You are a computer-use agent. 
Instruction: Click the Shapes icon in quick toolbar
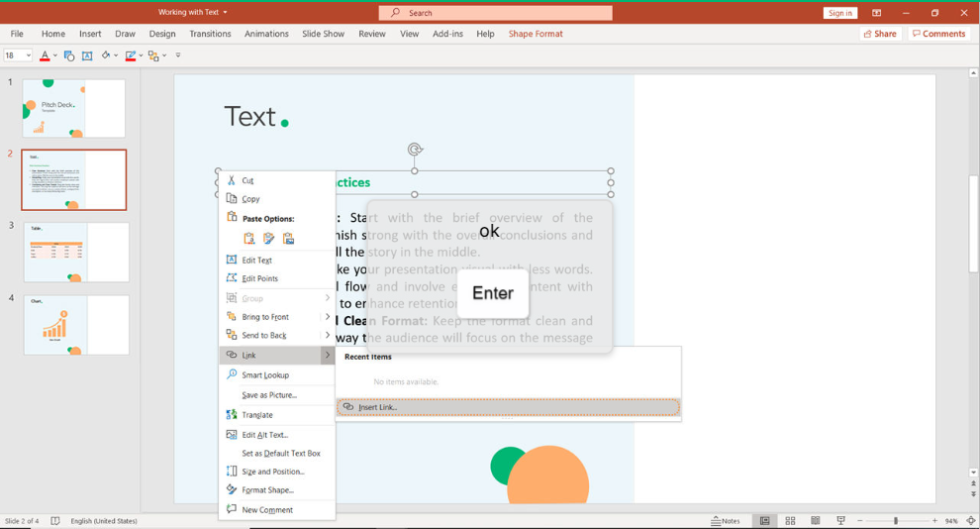[x=68, y=55]
